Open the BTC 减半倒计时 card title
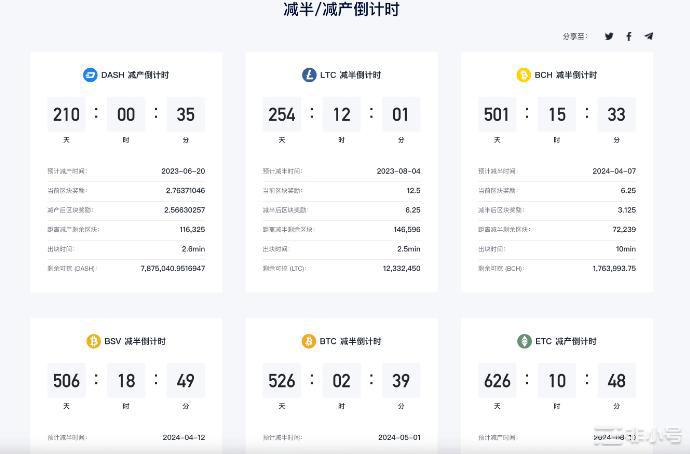690x454 pixels. click(350, 341)
